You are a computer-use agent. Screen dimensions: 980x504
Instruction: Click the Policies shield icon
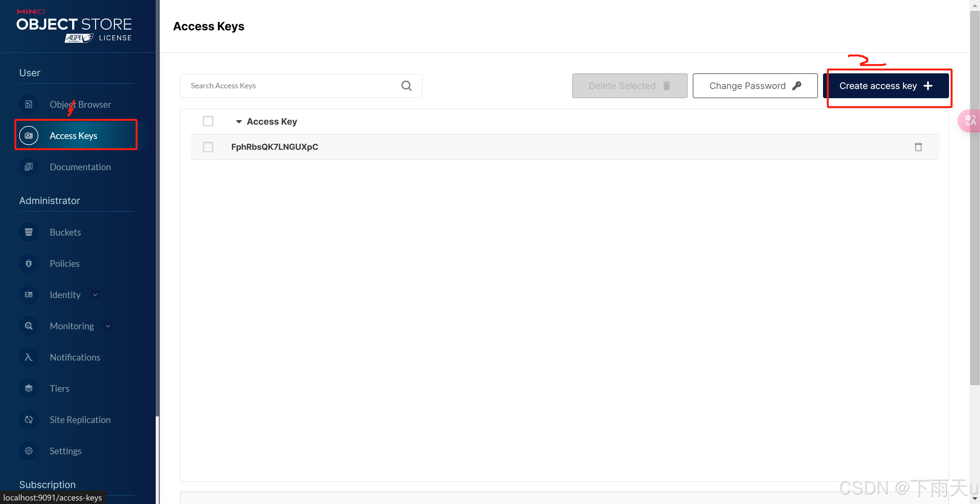[28, 263]
